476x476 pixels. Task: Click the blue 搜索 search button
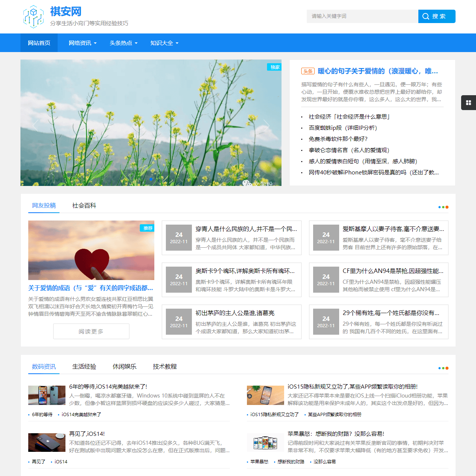[x=437, y=16]
